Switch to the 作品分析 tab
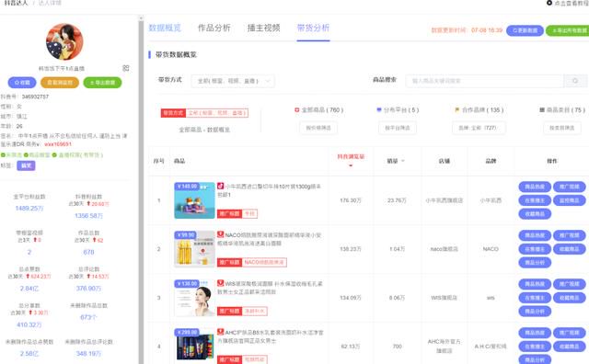 pyautogui.click(x=214, y=28)
